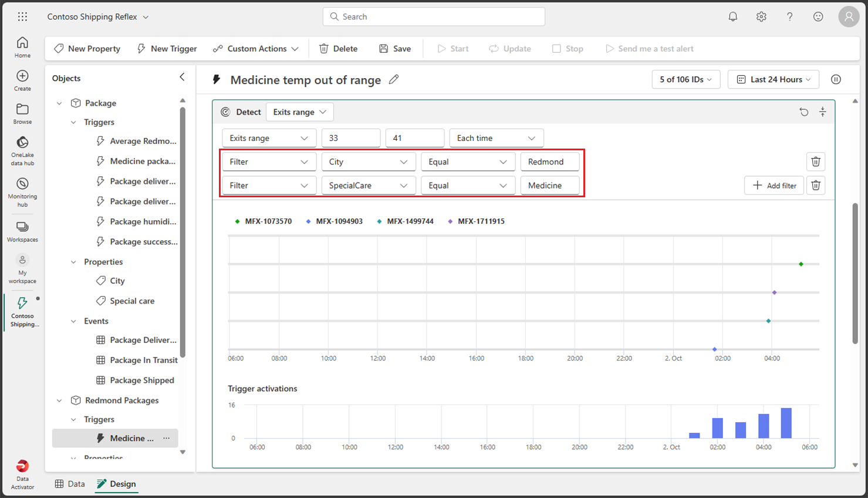
Task: Open the app launcher waffle icon
Action: click(22, 16)
